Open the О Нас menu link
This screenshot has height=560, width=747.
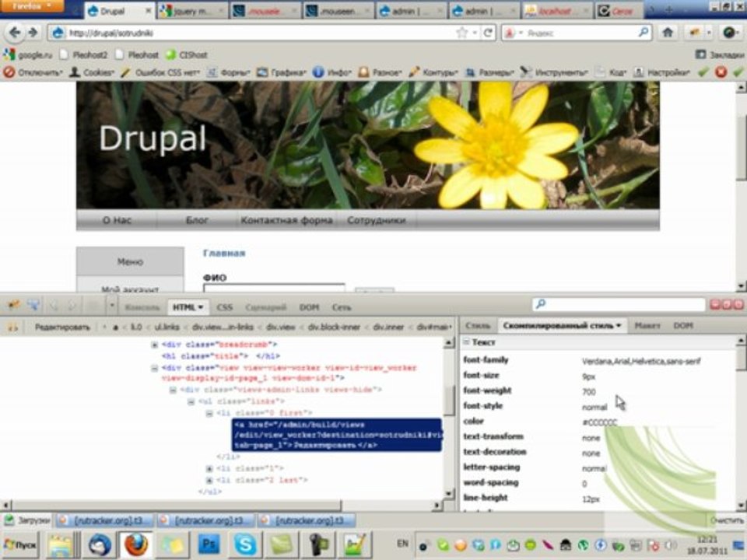pos(117,220)
